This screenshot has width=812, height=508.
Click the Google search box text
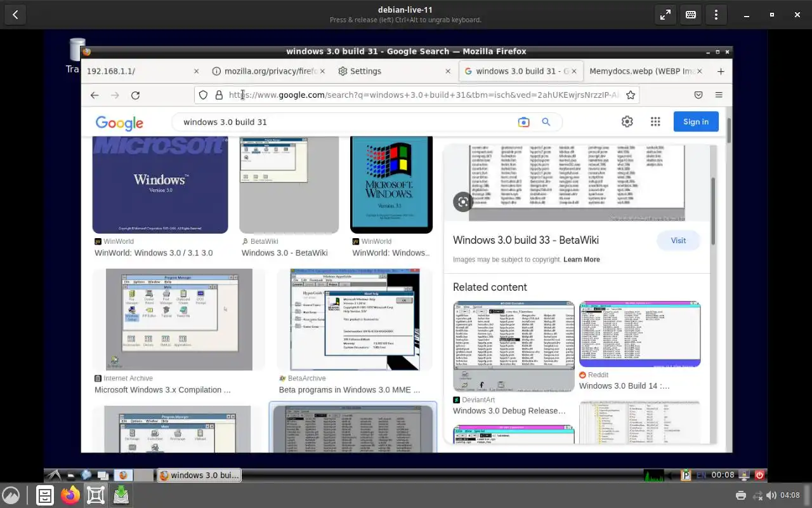[225, 122]
